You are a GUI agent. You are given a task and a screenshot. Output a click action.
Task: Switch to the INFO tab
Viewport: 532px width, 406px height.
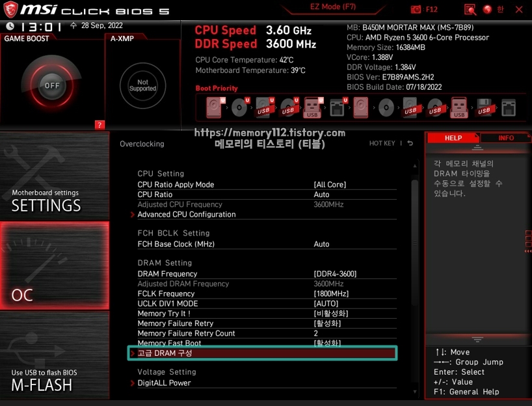[x=506, y=138]
